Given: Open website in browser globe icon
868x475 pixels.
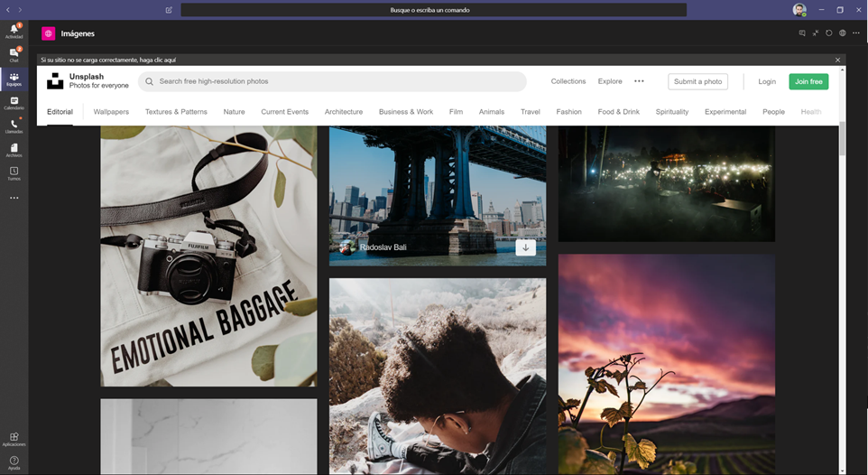Looking at the screenshot, I should [842, 33].
